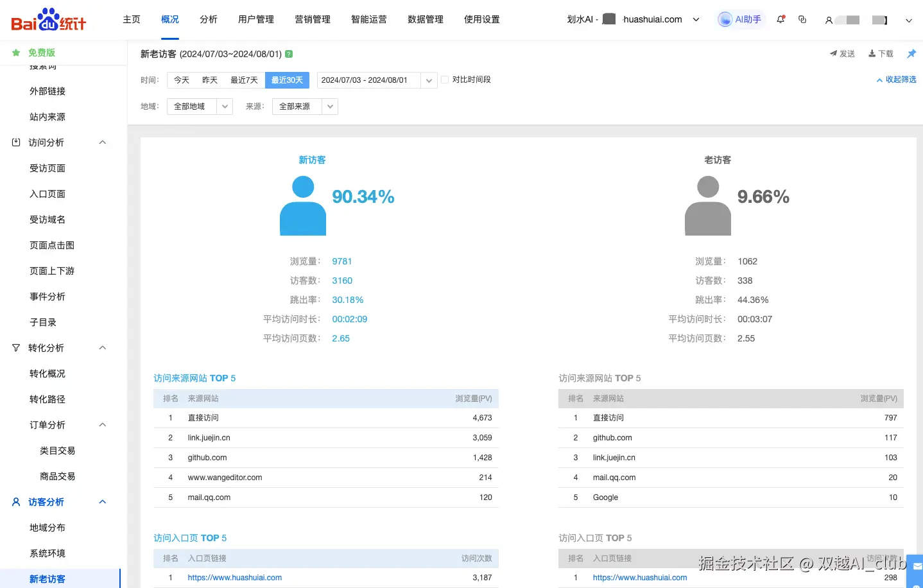Open the 全部地域 region dropdown

tap(200, 107)
